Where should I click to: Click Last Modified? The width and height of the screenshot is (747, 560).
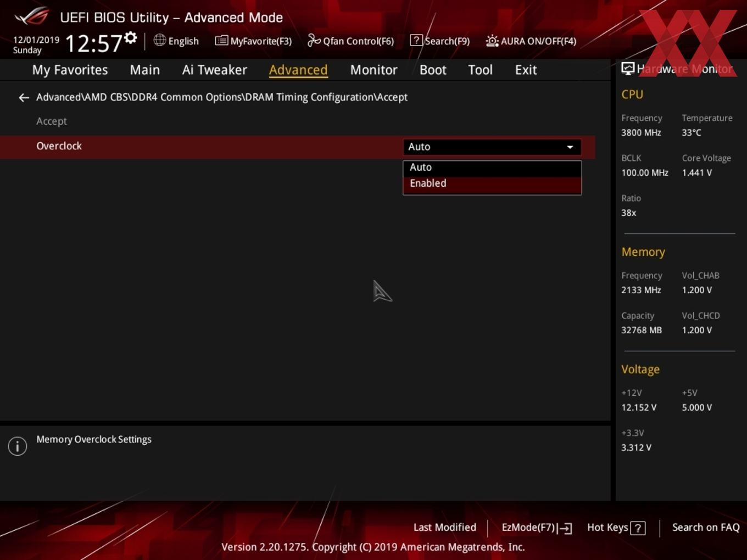point(445,528)
